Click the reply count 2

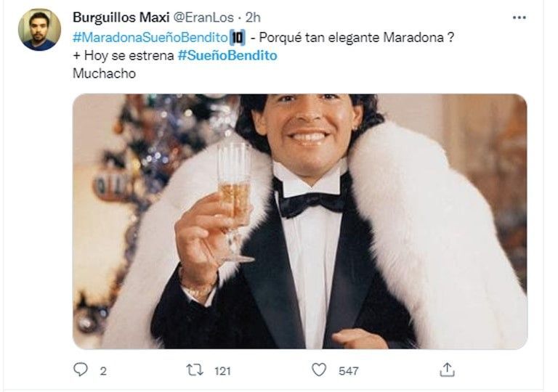click(103, 371)
